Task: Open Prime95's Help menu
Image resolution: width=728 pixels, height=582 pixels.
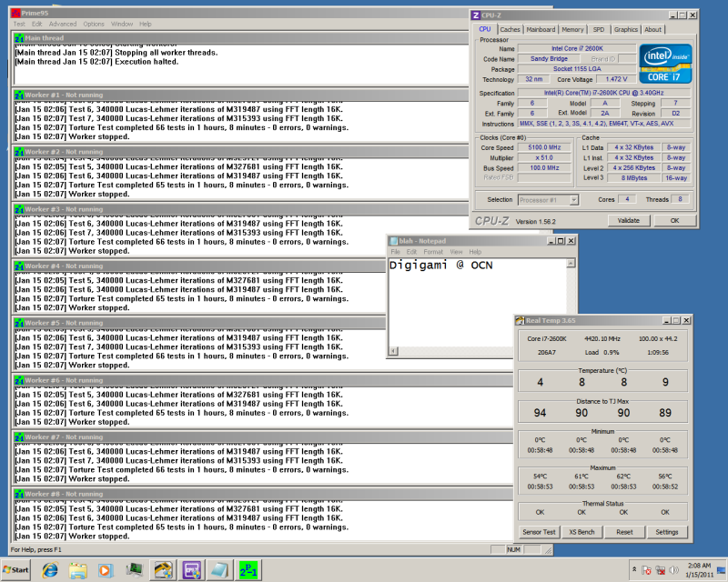Action: pos(146,25)
